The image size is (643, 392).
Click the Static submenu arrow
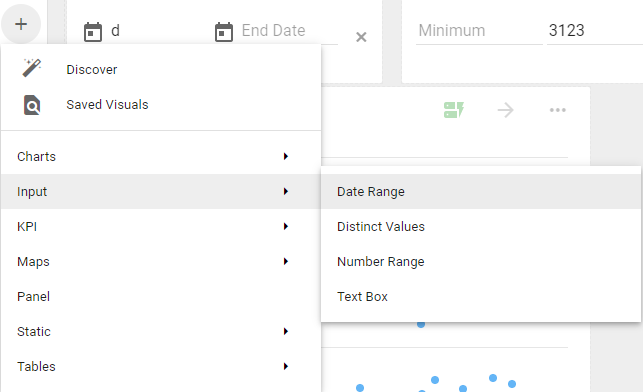pos(286,331)
